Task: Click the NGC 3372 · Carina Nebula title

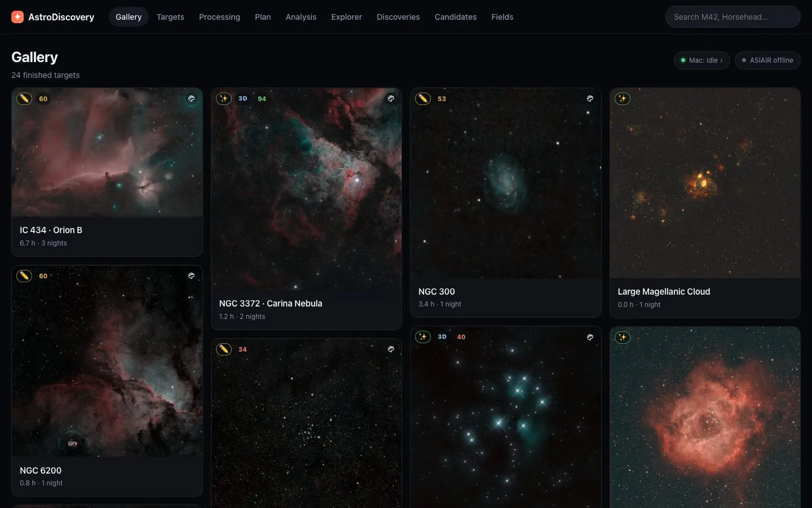Action: (271, 304)
